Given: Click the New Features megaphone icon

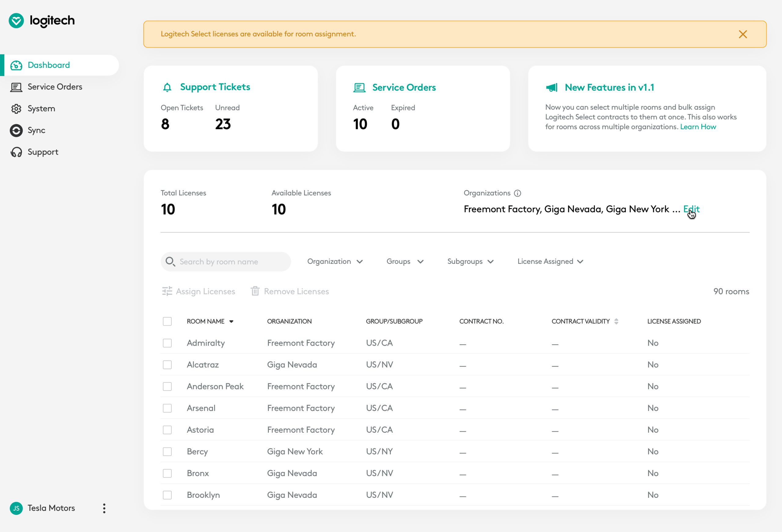Looking at the screenshot, I should pyautogui.click(x=551, y=87).
